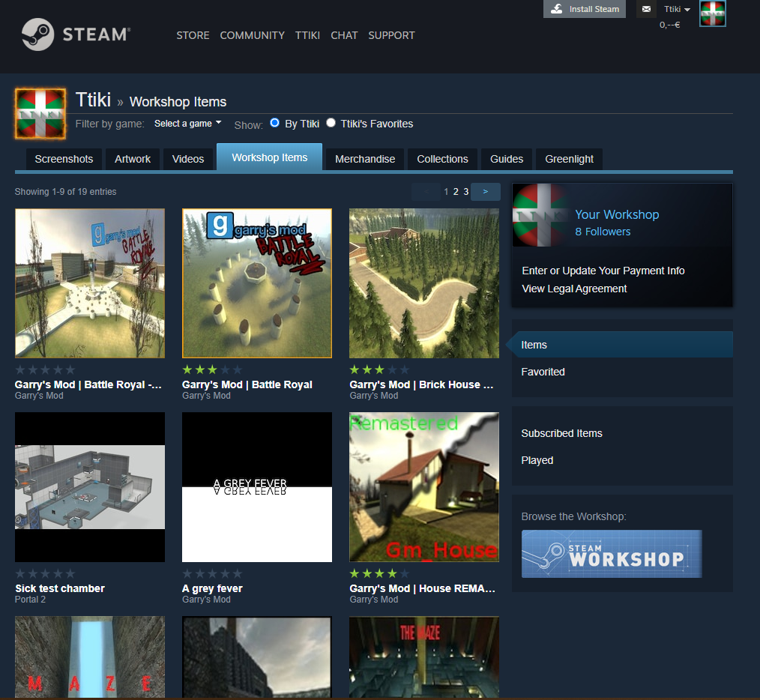Click title Garry's Mod | Brick House ...

click(422, 384)
